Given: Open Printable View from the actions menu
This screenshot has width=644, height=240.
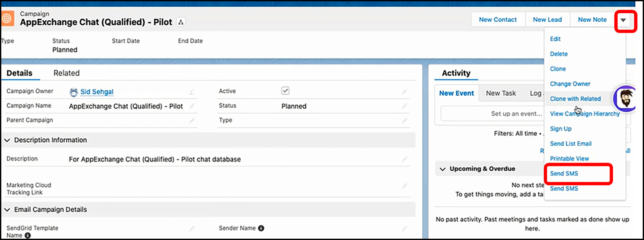Looking at the screenshot, I should coord(570,159).
